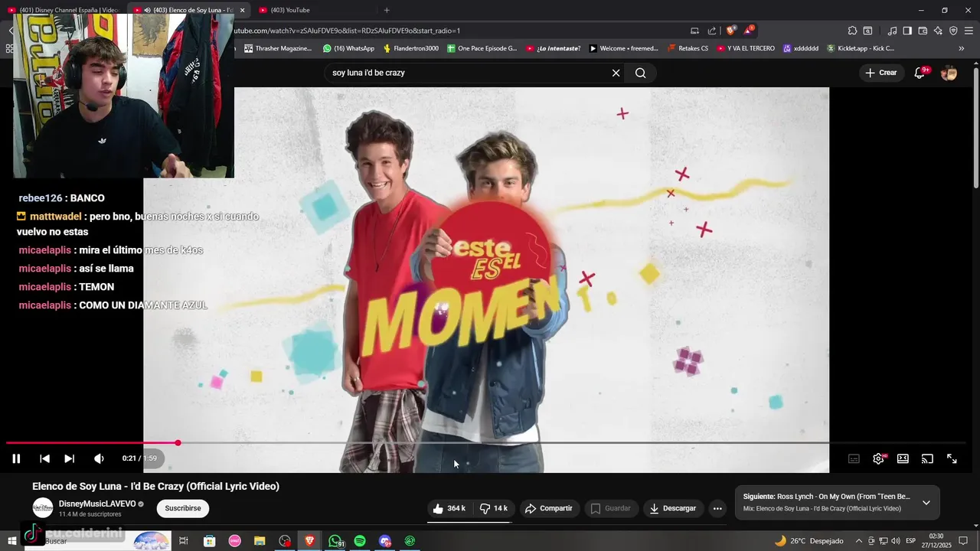Click the Descargar download button
This screenshot has height=551, width=980.
coord(673,508)
